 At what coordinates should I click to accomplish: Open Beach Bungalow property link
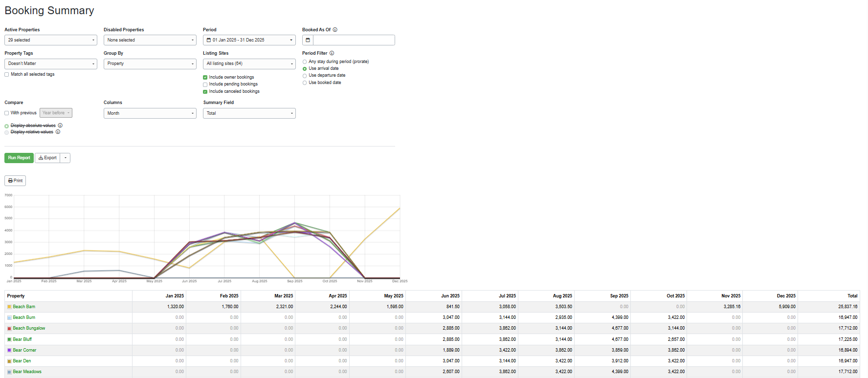point(29,328)
